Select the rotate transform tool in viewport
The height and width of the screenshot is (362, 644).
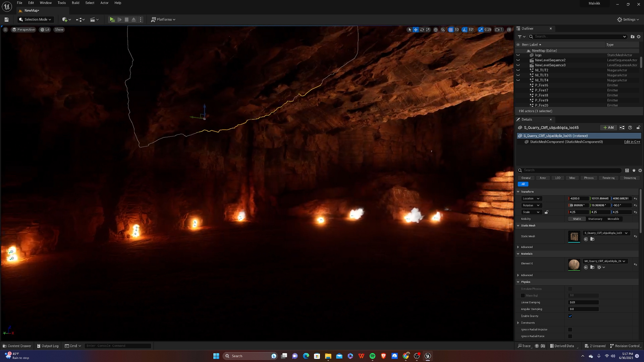422,29
